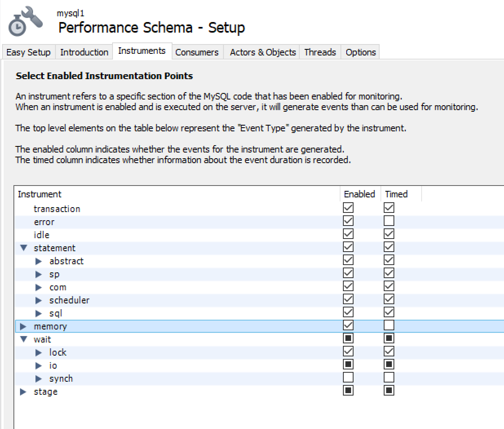Viewport: 504px width, 429px height.
Task: Open the Introduction tab
Action: [x=84, y=52]
